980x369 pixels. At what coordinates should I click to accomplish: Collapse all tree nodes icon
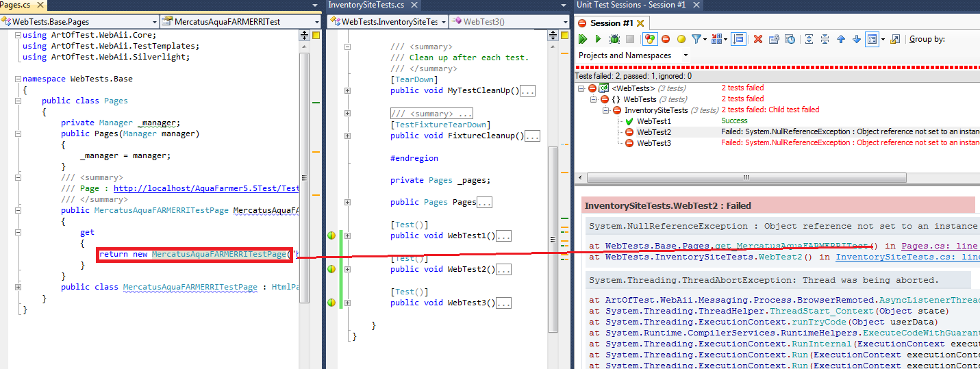(x=825, y=40)
